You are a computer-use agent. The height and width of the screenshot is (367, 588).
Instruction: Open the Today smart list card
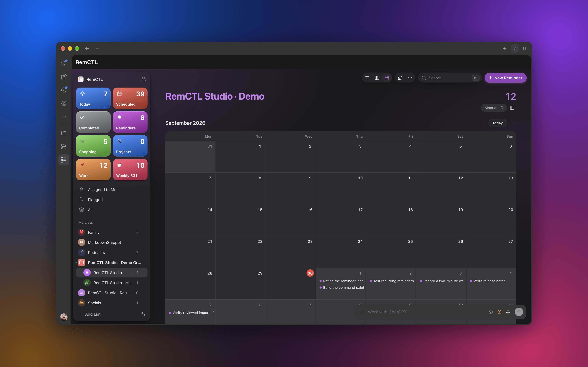[93, 98]
